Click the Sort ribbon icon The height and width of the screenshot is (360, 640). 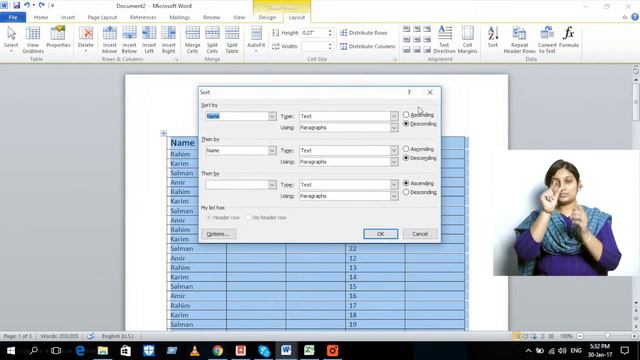tap(493, 38)
